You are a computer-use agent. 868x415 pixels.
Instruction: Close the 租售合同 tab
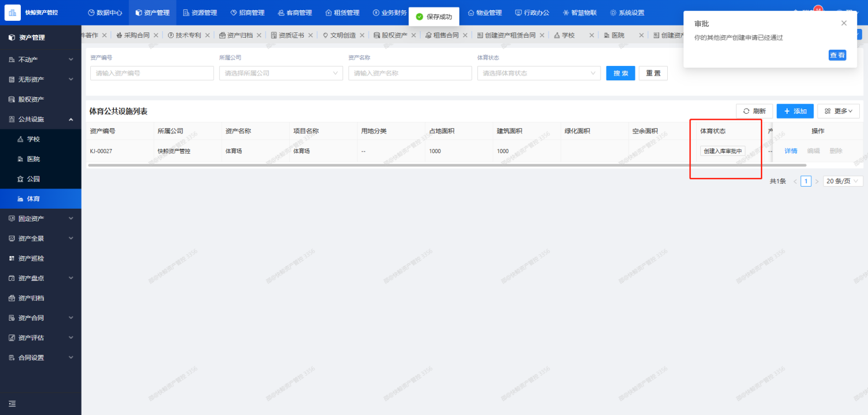(465, 35)
